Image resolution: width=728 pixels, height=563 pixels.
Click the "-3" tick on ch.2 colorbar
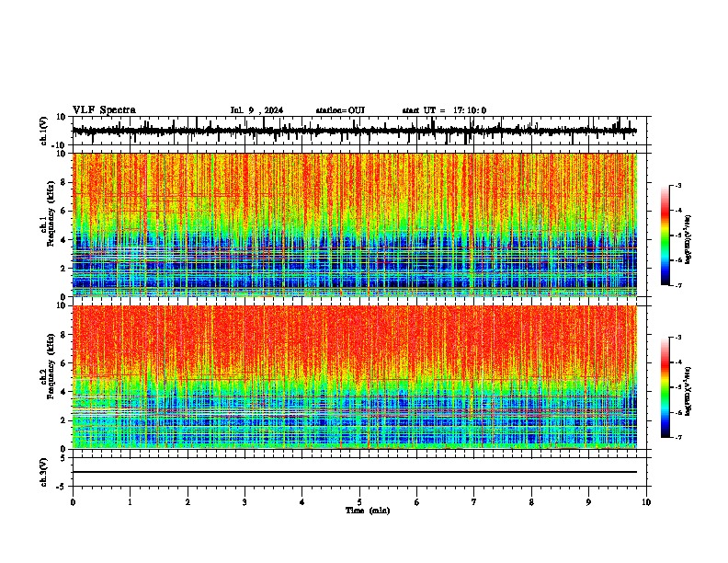pyautogui.click(x=677, y=338)
